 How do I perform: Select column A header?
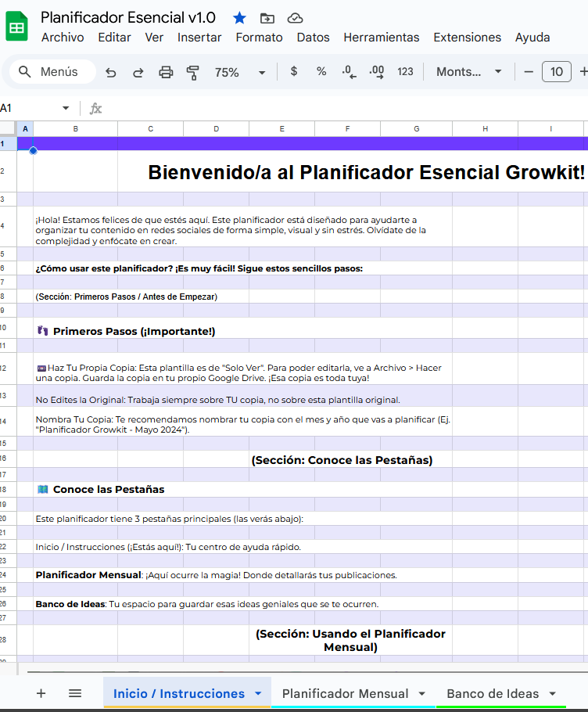pos(25,129)
